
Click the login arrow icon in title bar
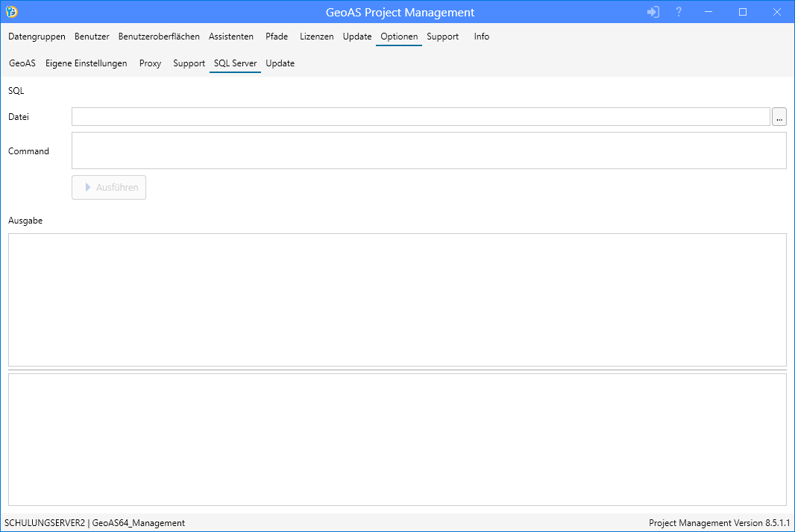[653, 12]
